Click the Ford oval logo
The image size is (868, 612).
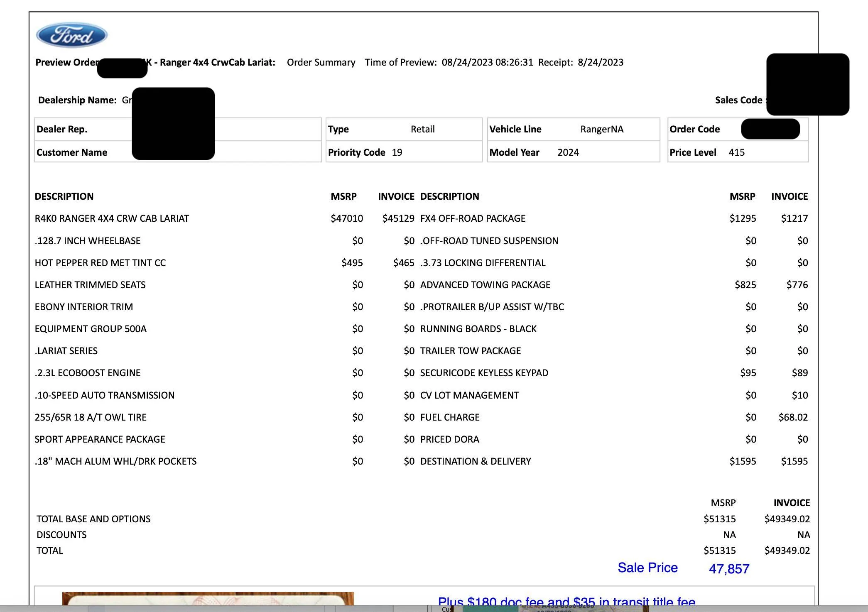click(72, 35)
